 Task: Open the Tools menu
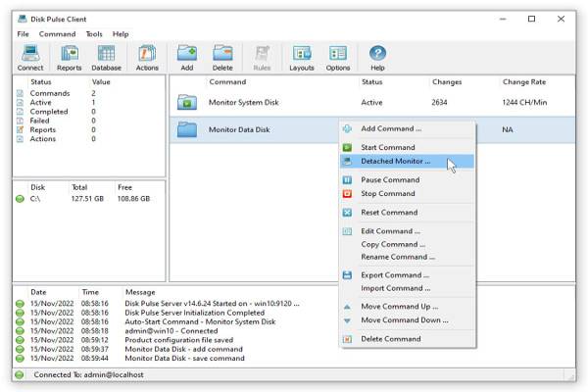pos(94,34)
